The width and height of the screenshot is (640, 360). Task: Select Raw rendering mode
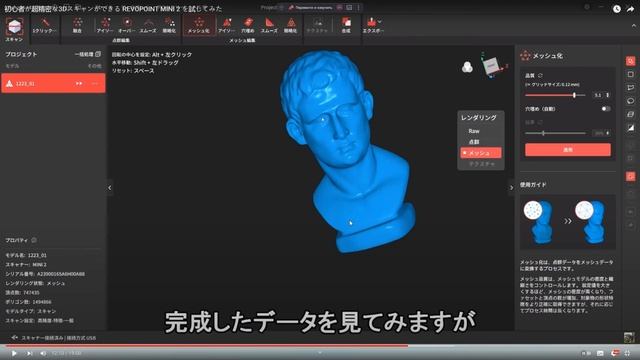click(x=474, y=131)
